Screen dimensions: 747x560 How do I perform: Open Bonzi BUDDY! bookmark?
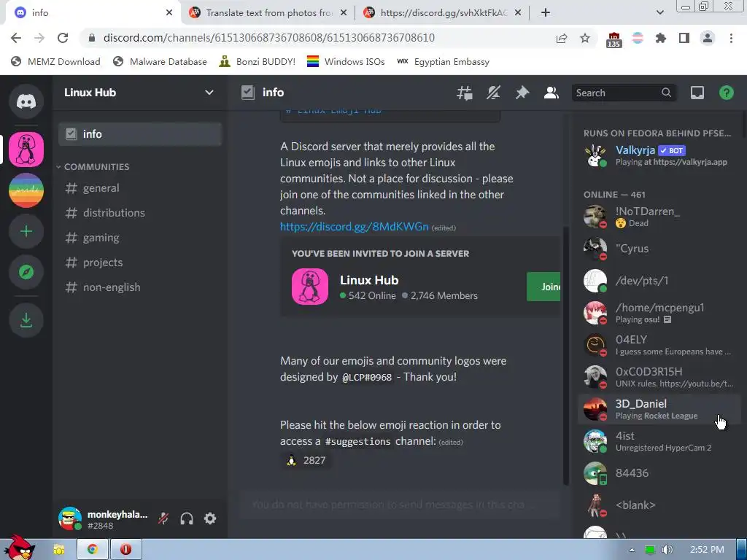click(258, 61)
